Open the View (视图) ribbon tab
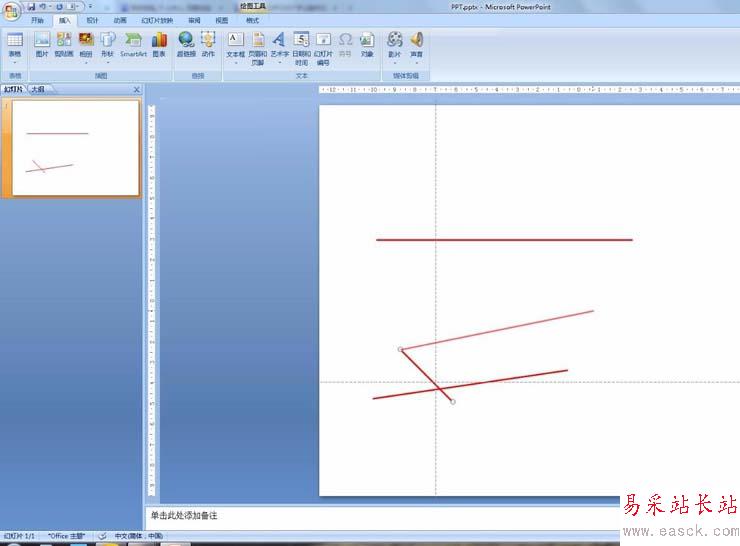Image resolution: width=740 pixels, height=546 pixels. pyautogui.click(x=222, y=20)
